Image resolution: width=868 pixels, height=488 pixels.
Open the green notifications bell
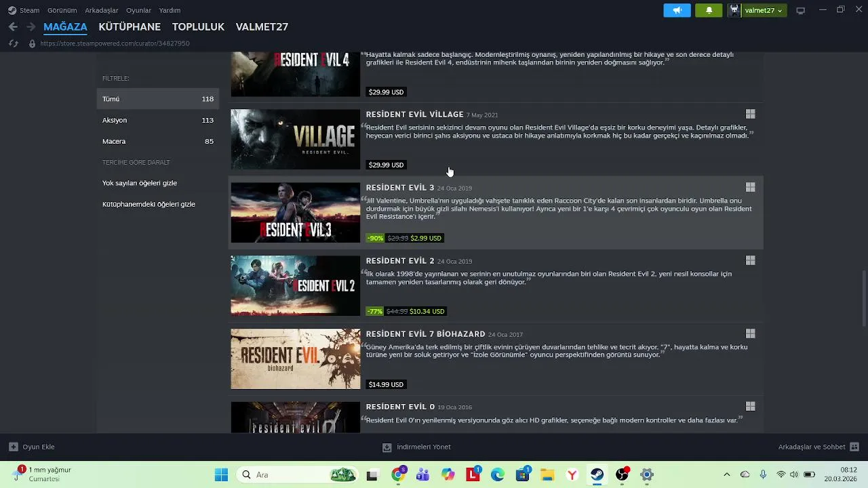[x=709, y=10]
